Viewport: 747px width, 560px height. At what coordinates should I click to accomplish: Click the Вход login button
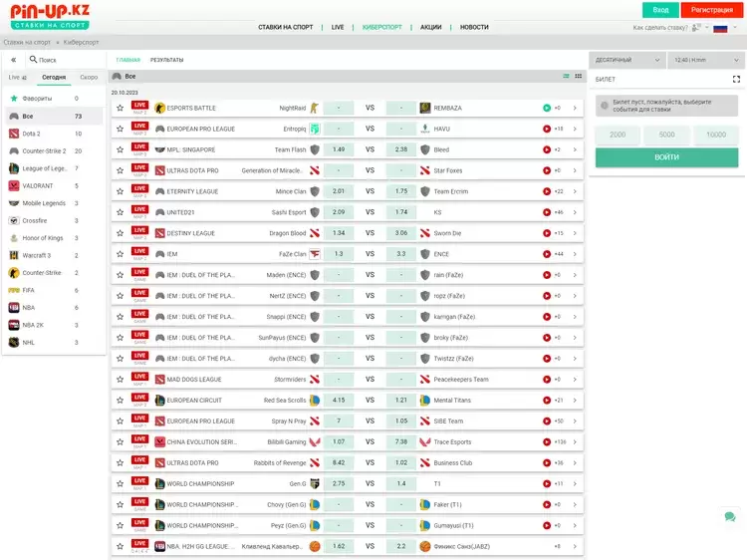[660, 10]
